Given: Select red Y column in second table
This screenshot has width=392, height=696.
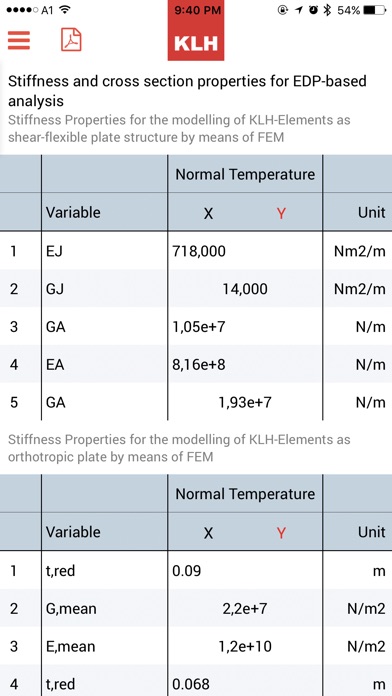Looking at the screenshot, I should 281,533.
